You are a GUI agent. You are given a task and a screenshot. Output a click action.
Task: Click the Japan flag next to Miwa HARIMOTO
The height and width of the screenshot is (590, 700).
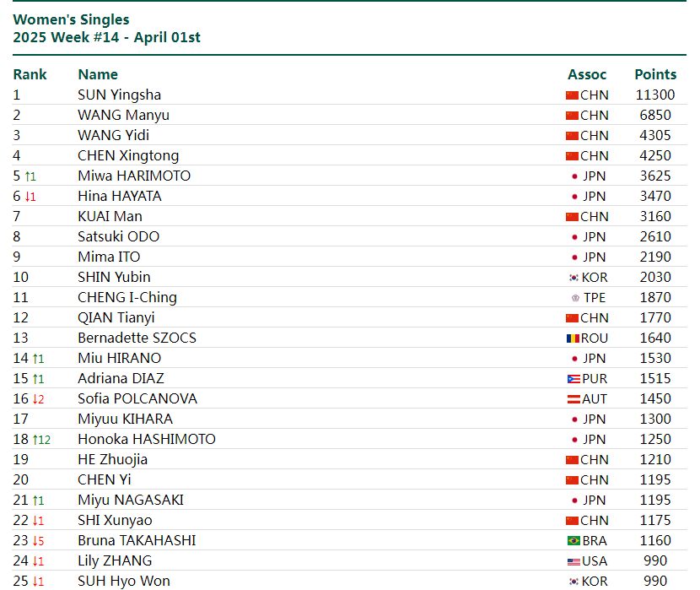pyautogui.click(x=574, y=176)
